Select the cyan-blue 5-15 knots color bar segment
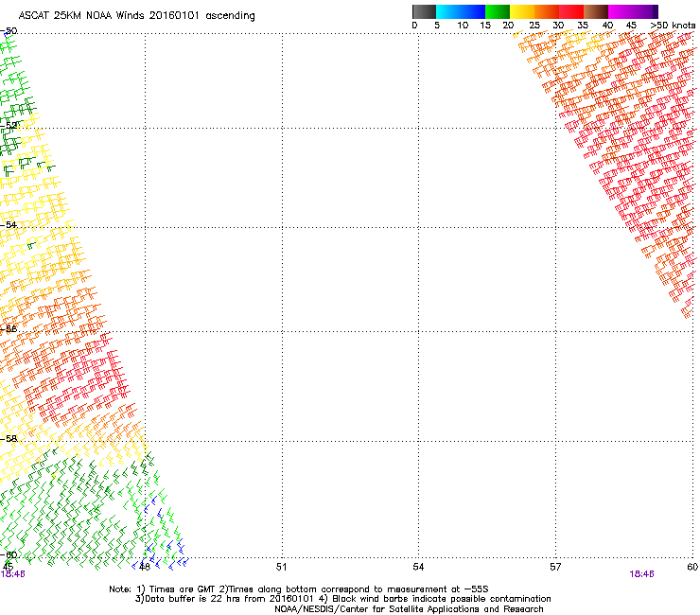The height and width of the screenshot is (615, 700). point(461,11)
